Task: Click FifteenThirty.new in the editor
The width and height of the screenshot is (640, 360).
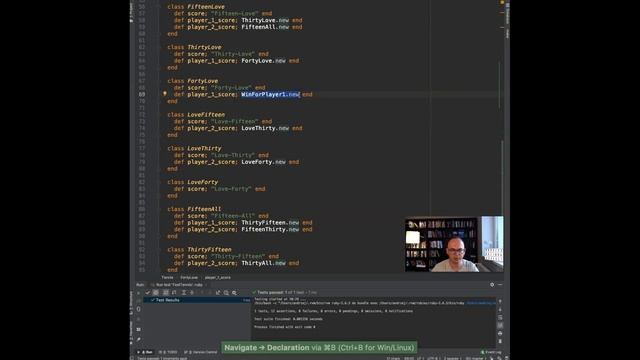Action: (x=270, y=229)
